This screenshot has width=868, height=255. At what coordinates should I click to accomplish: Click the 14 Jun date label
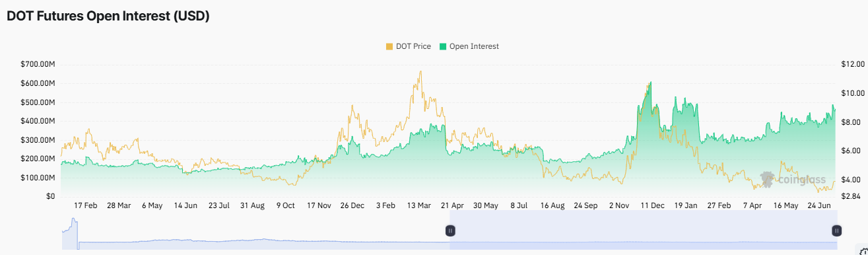point(185,206)
